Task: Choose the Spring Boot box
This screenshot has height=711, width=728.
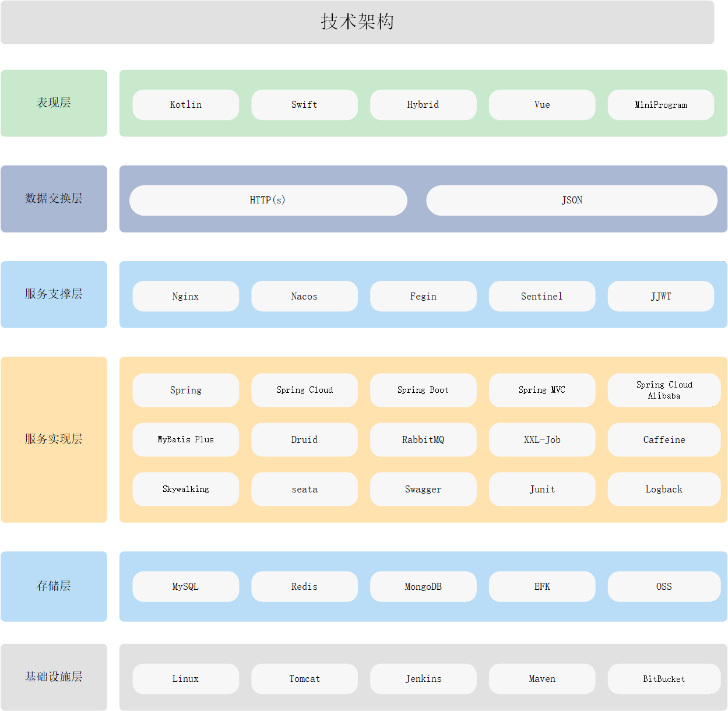Action: pyautogui.click(x=423, y=390)
